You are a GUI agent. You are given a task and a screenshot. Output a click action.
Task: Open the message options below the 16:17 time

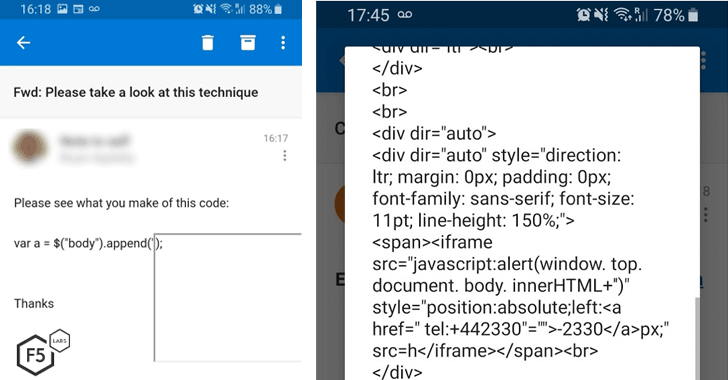pos(285,156)
